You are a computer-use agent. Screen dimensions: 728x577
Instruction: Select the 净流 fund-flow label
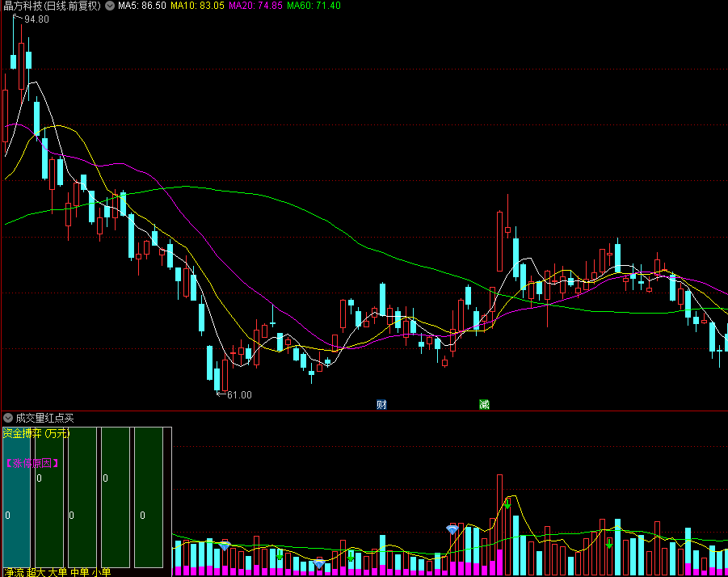pos(14,572)
